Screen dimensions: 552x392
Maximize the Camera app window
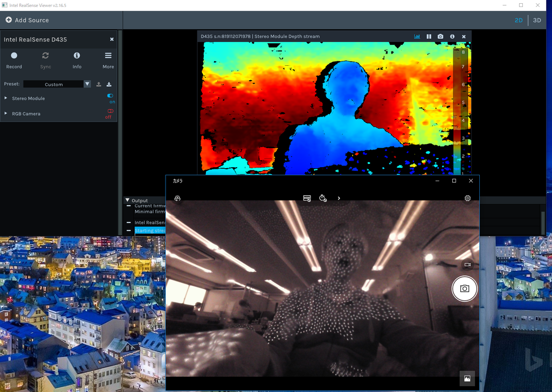[454, 181]
